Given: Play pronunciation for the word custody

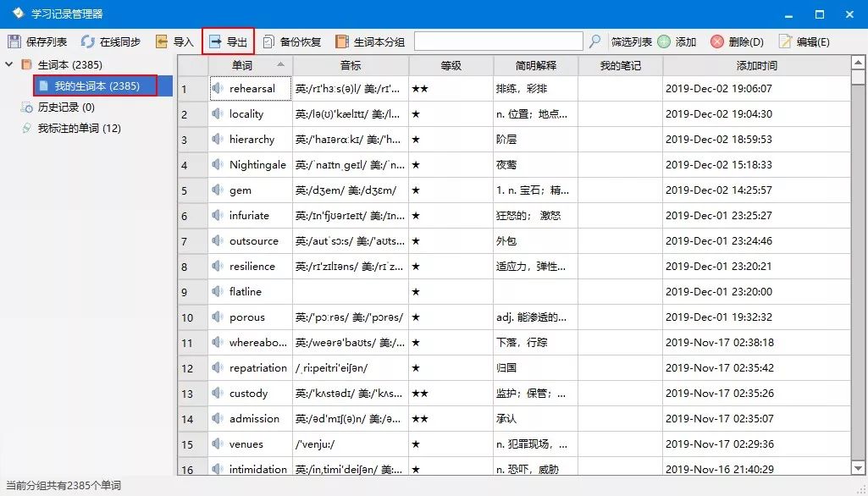Looking at the screenshot, I should (x=216, y=393).
